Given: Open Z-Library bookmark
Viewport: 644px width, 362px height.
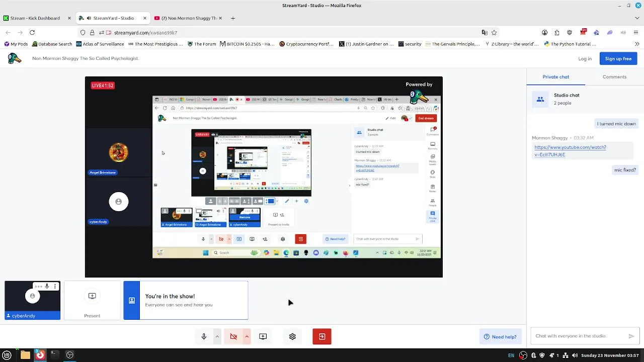Looking at the screenshot, I should [511, 44].
